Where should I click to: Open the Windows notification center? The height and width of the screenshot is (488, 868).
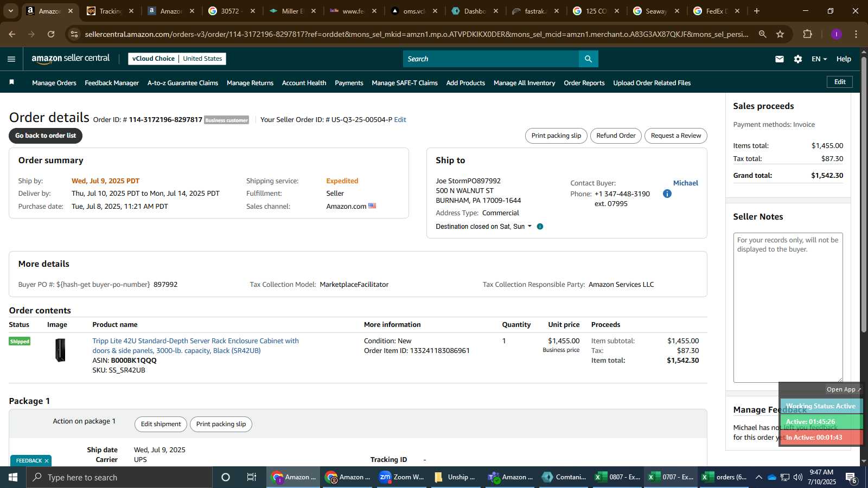[x=851, y=477]
